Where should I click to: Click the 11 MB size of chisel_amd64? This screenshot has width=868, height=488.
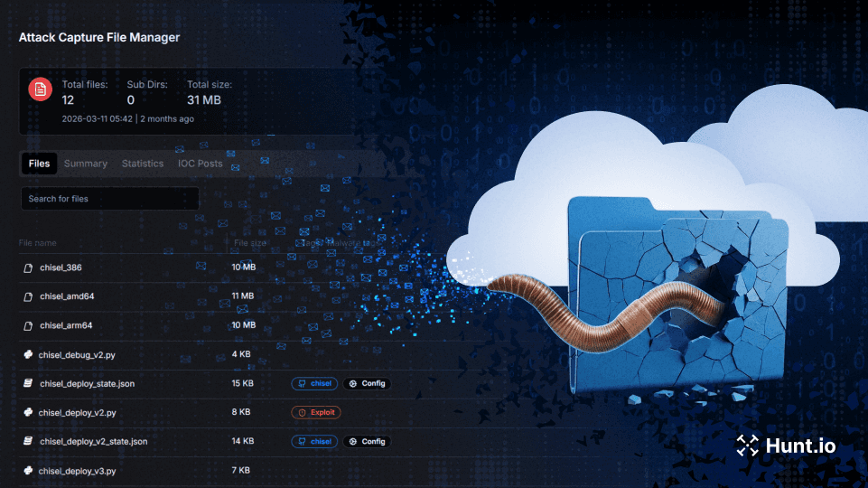[242, 296]
